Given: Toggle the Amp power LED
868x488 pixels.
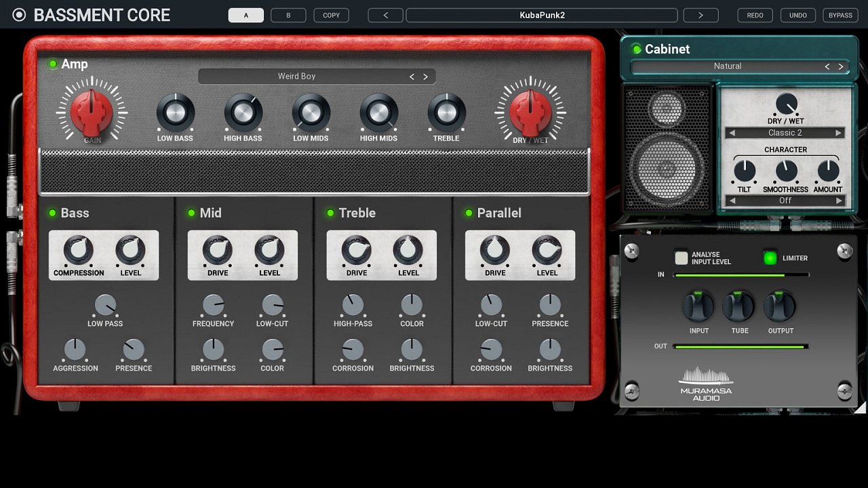Looking at the screenshot, I should [x=53, y=64].
